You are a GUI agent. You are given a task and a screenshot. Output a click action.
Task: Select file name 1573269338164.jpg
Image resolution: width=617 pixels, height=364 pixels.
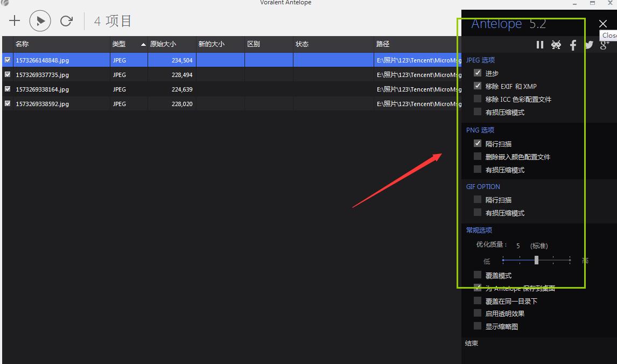coord(42,89)
